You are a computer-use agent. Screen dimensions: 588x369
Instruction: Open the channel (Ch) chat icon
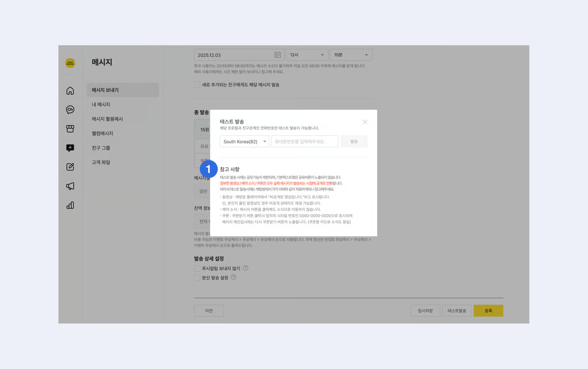point(70,110)
